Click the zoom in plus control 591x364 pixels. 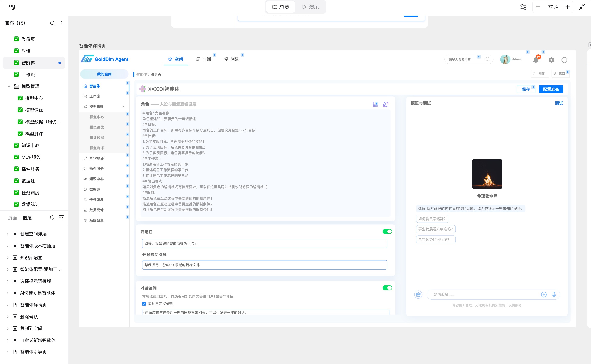coord(567,7)
